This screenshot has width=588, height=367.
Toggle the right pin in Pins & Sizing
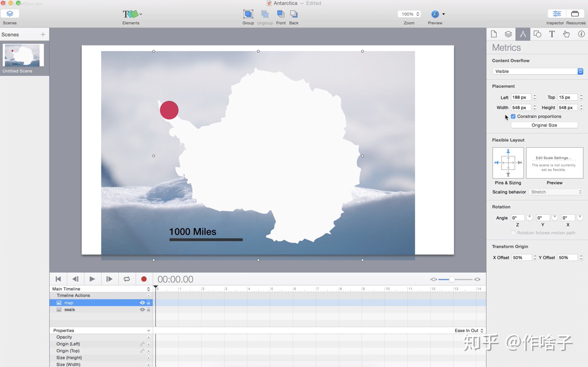[519, 163]
